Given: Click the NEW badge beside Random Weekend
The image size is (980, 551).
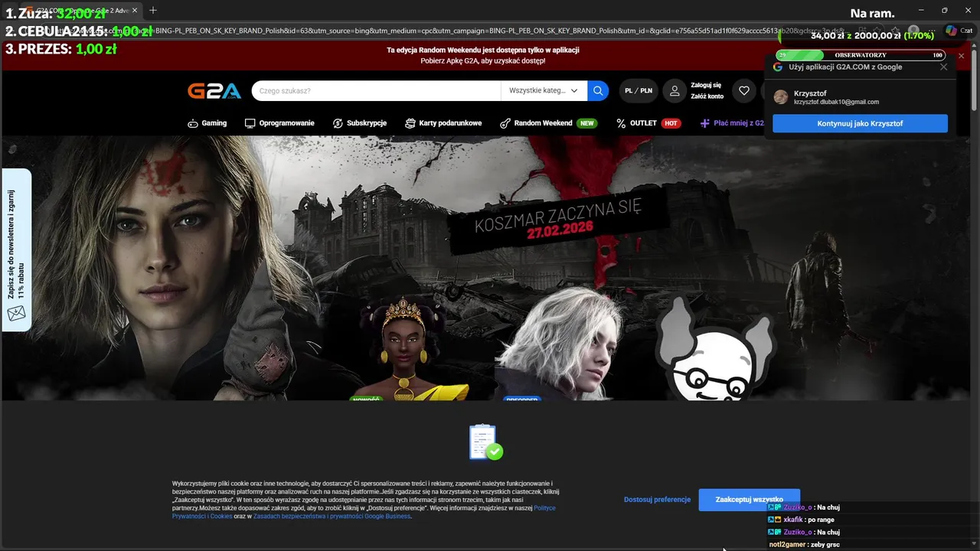Looking at the screenshot, I should pyautogui.click(x=587, y=123).
